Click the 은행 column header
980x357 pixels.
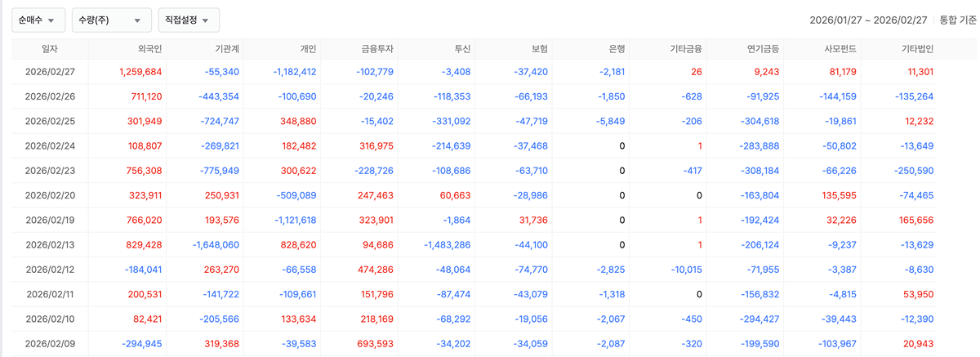click(x=616, y=49)
